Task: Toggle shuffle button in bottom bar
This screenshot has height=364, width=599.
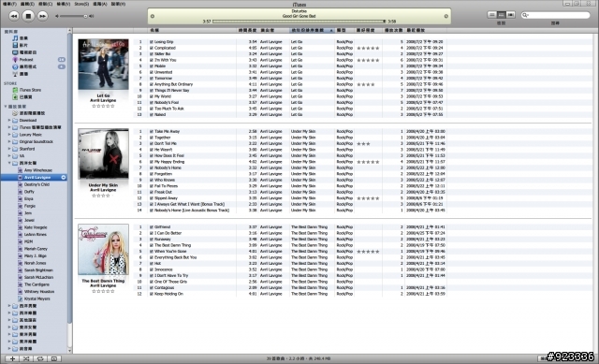Action: pos(26,358)
